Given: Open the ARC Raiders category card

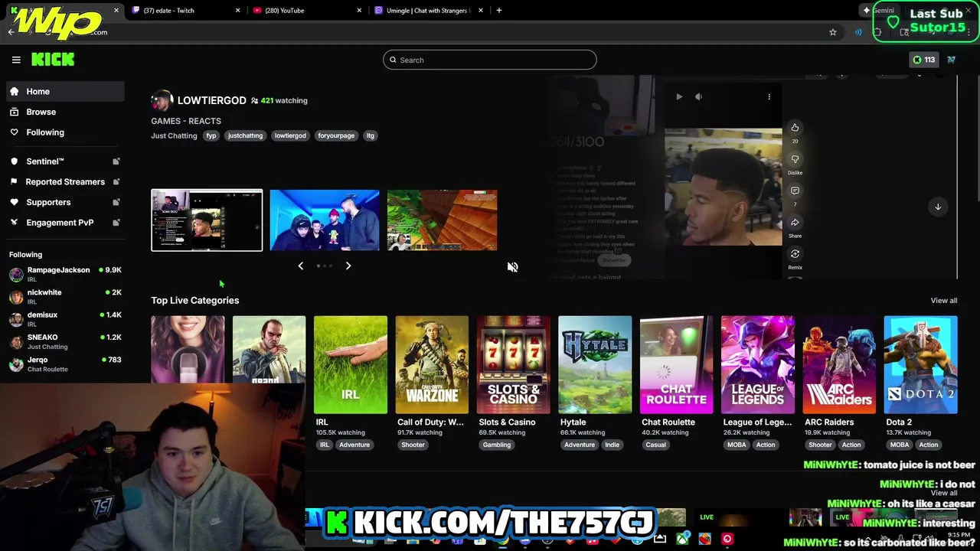Looking at the screenshot, I should click(x=839, y=365).
